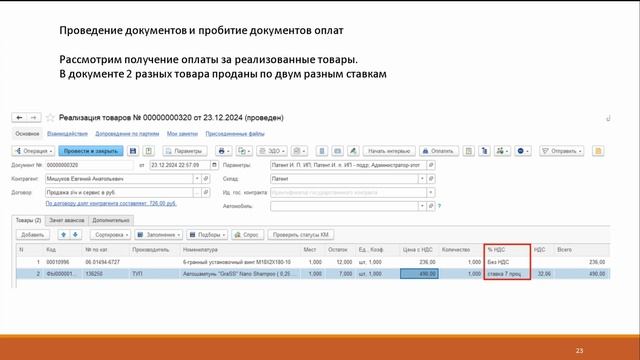Expand the Ид. гос. контракта dropdown
The width and height of the screenshot is (640, 360).
[x=431, y=192]
